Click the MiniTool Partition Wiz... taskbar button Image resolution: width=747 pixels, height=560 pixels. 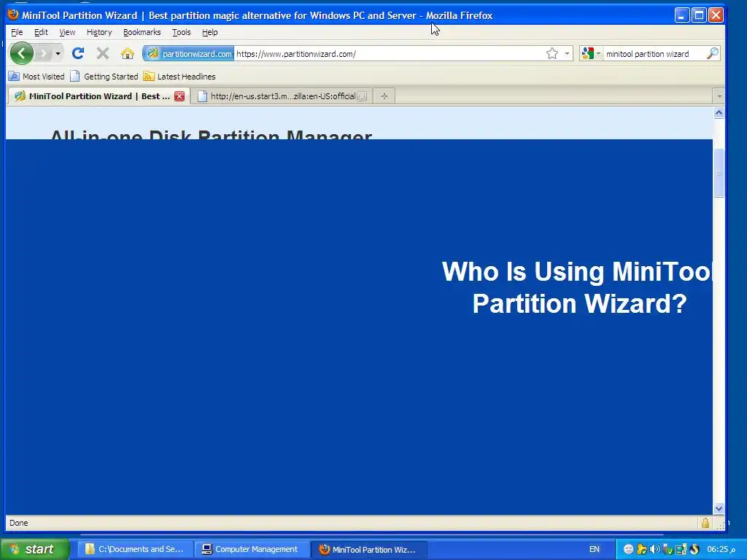[368, 549]
